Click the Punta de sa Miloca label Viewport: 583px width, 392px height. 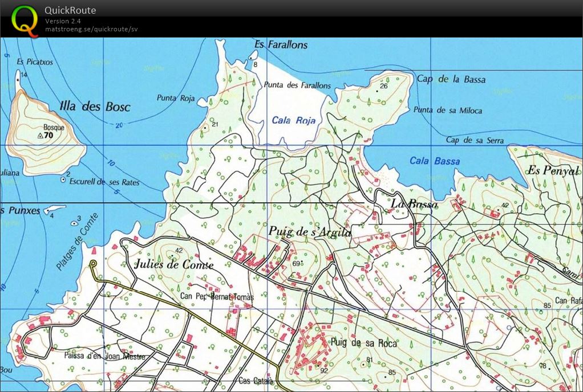(448, 111)
